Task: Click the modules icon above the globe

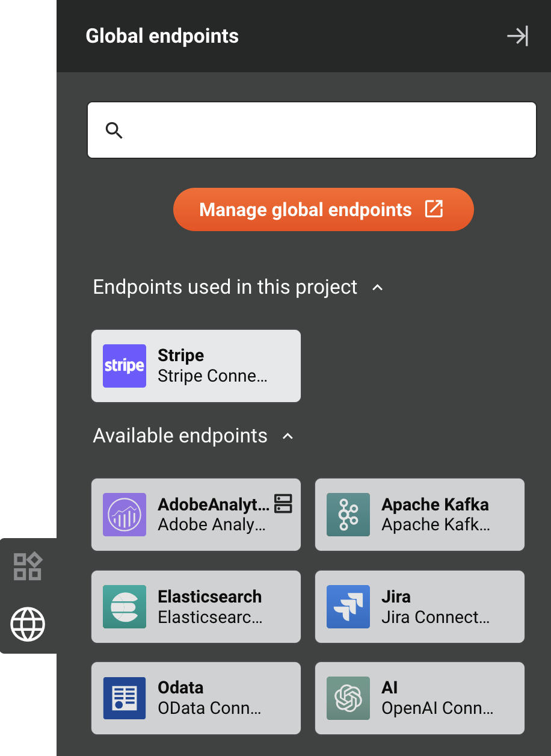Action: (x=28, y=565)
